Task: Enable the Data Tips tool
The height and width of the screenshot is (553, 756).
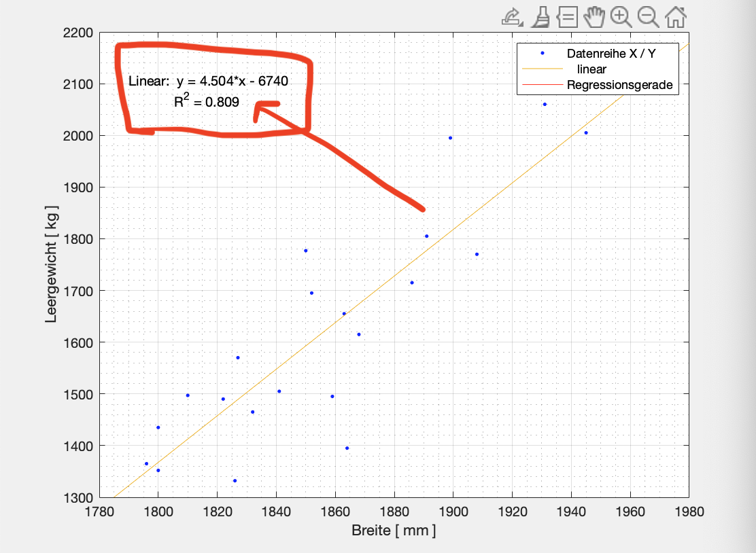Action: (568, 16)
